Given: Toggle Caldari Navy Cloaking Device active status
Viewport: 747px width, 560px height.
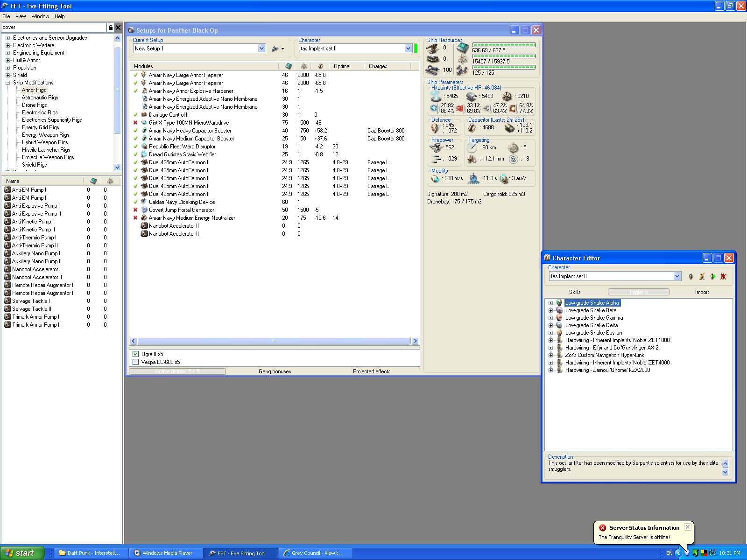Looking at the screenshot, I should click(135, 202).
